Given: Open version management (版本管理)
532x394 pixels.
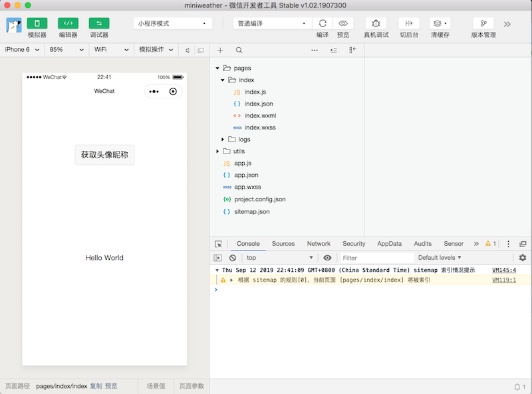Looking at the screenshot, I should (483, 23).
